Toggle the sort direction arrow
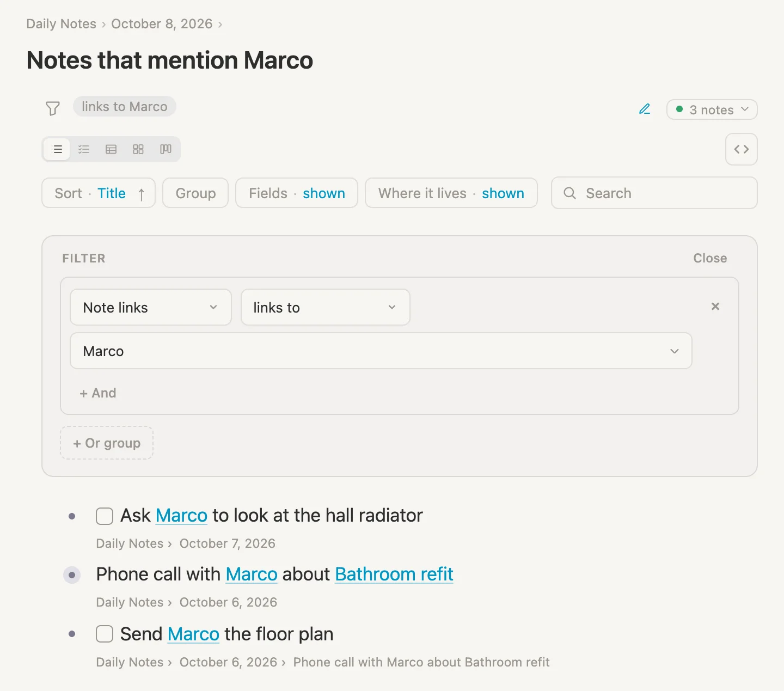 (x=142, y=194)
